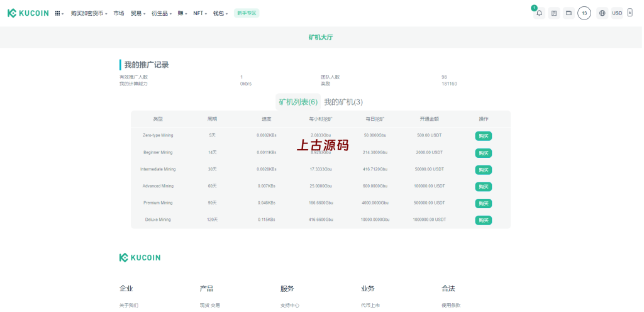Image resolution: width=644 pixels, height=312 pixels.
Task: Click the 新手专区 badge button
Action: 247,13
